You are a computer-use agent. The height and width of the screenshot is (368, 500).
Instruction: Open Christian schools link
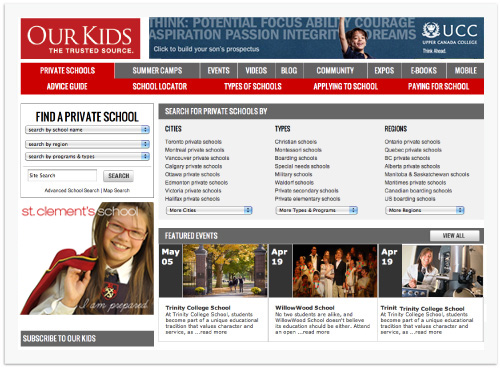pos(296,142)
